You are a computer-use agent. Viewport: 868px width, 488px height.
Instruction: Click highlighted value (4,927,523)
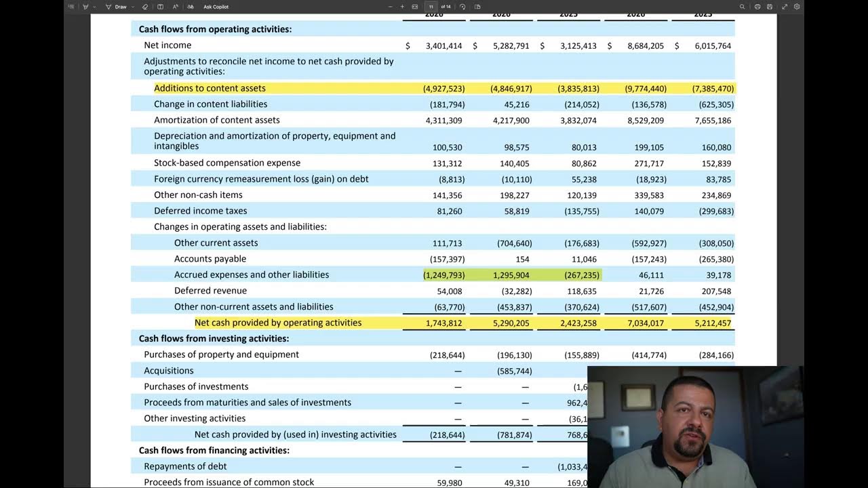coord(444,89)
